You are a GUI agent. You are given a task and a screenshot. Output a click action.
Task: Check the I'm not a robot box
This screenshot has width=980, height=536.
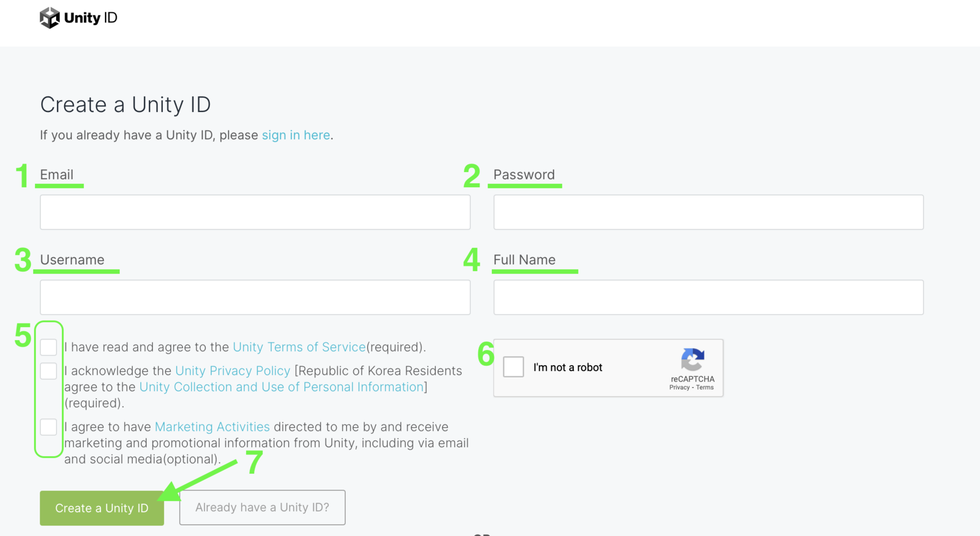[513, 367]
